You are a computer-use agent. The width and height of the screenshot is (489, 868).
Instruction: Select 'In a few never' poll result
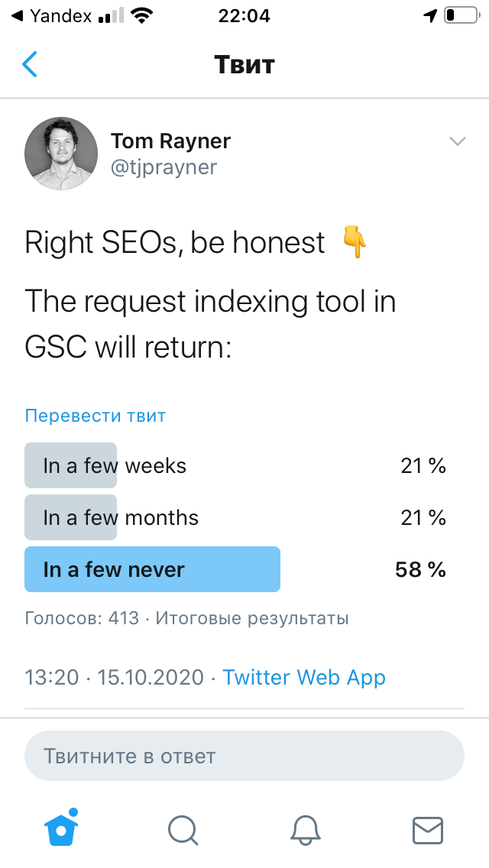tap(115, 569)
